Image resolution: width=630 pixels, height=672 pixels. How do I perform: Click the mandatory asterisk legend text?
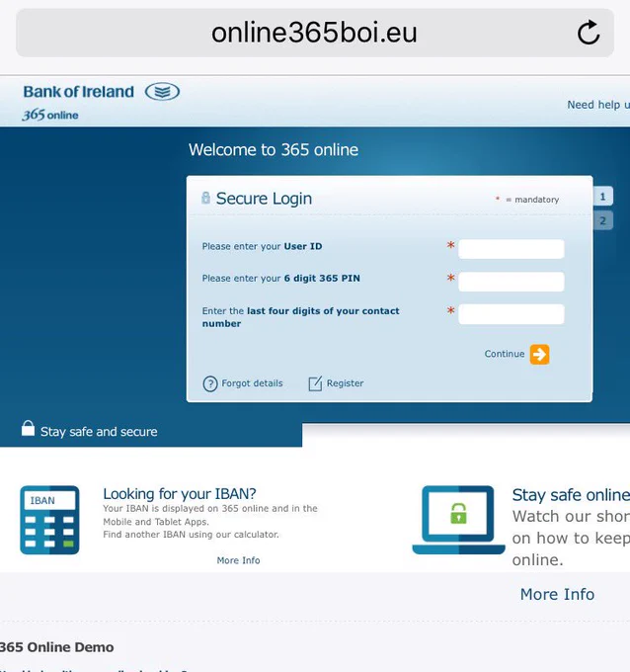[527, 200]
